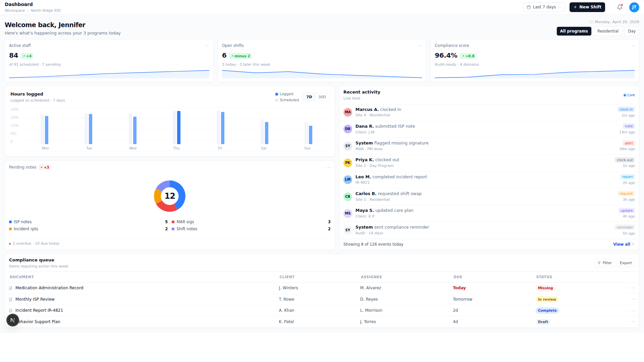
Task: Open the Filter control in Compliance queue
Action: point(604,263)
